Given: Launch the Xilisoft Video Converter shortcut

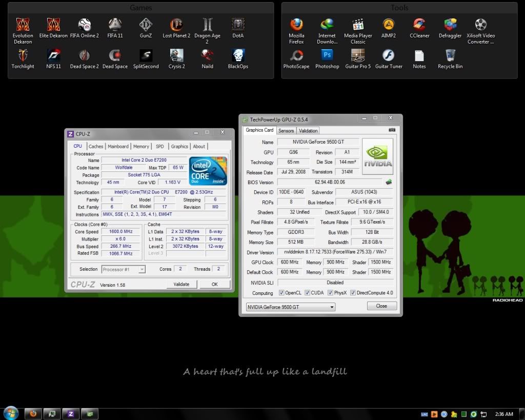Looking at the screenshot, I should pyautogui.click(x=481, y=31).
